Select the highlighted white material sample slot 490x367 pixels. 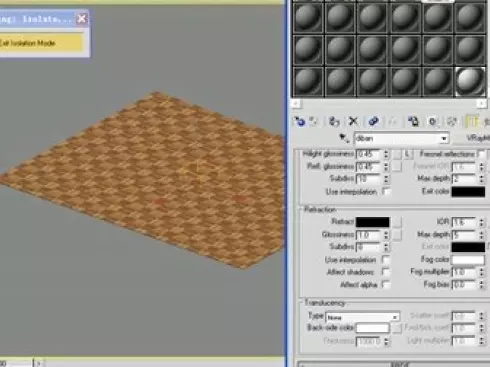[470, 81]
